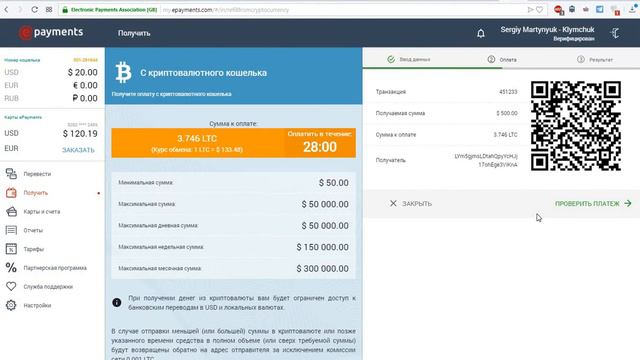Screen dimensions: 640x360
Task: Click the percent Партнерская программа icon
Action: pyautogui.click(x=11, y=267)
